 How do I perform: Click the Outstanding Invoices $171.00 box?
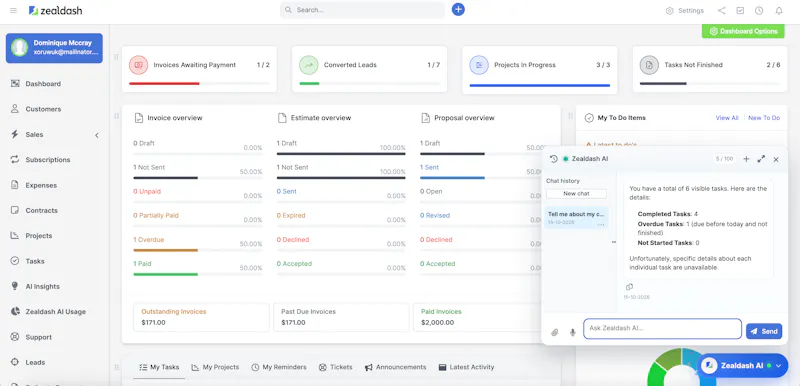(x=201, y=317)
